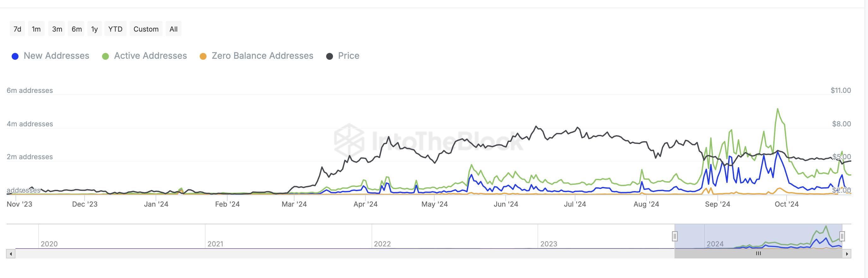The width and height of the screenshot is (868, 278).
Task: Click the navigator scrollbar thumb grip
Action: click(x=758, y=254)
